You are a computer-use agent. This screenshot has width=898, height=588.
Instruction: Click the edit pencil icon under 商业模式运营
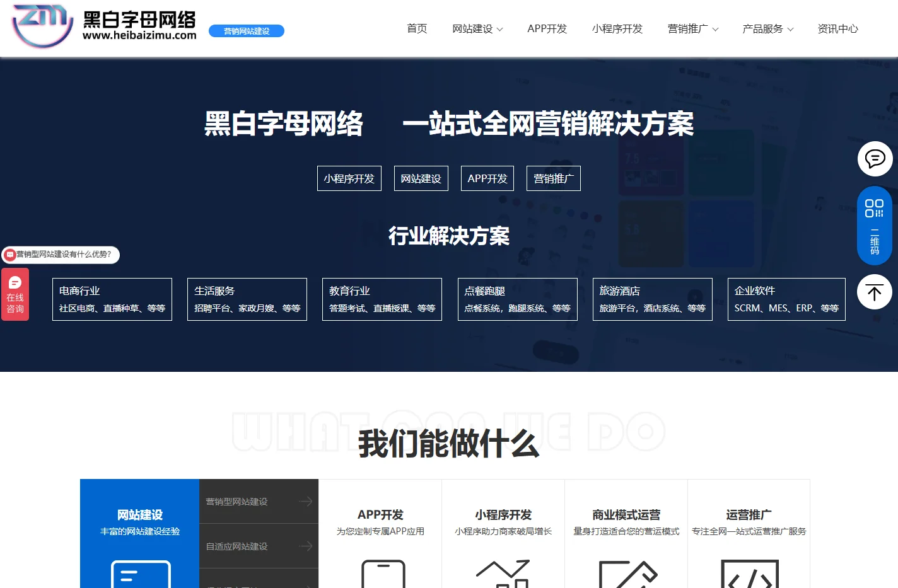[x=628, y=574]
